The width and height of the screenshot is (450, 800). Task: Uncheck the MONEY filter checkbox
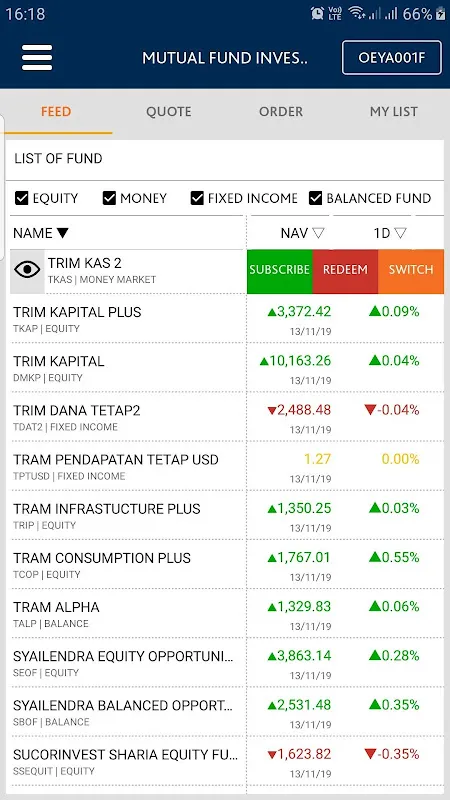coord(109,198)
